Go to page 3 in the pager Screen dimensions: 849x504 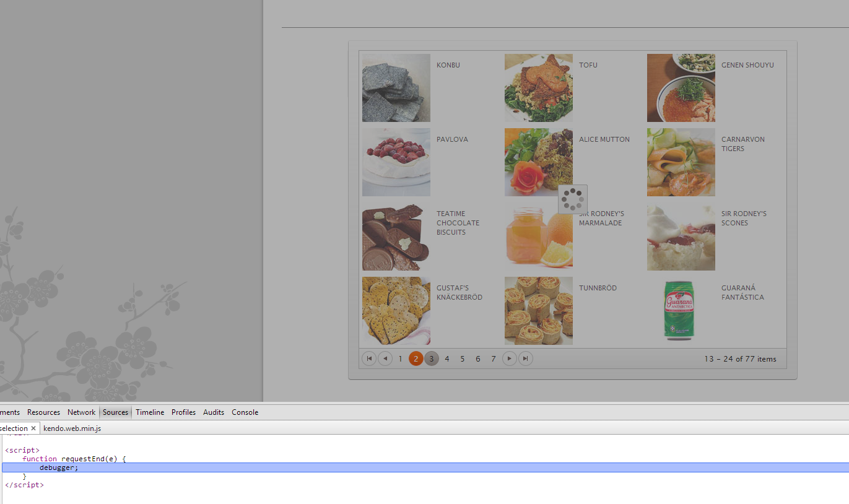432,358
